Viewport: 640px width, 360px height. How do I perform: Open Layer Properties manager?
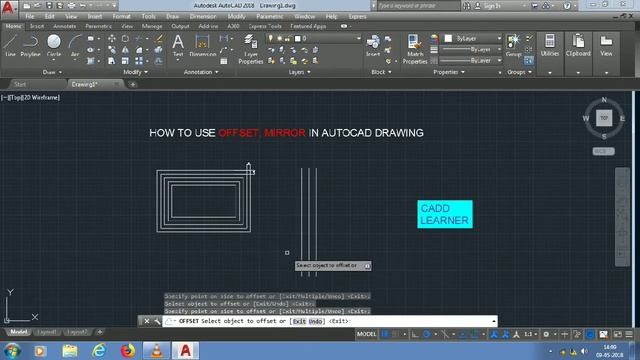tap(251, 49)
